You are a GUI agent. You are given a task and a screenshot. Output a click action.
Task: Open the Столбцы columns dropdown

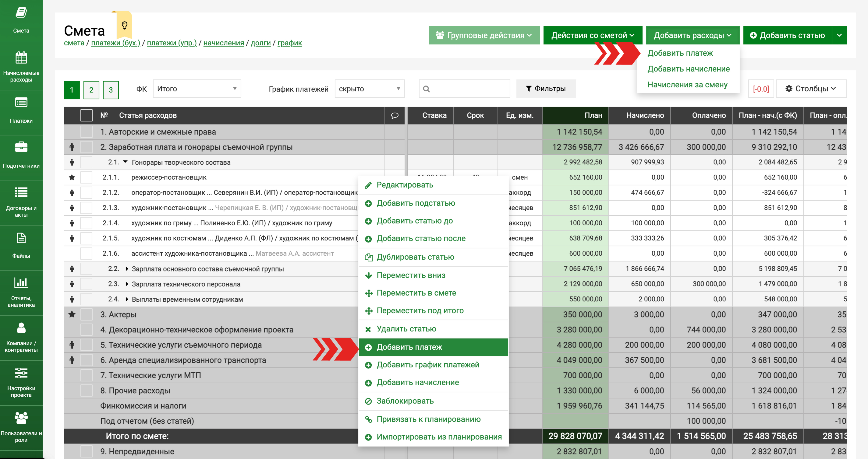click(810, 89)
